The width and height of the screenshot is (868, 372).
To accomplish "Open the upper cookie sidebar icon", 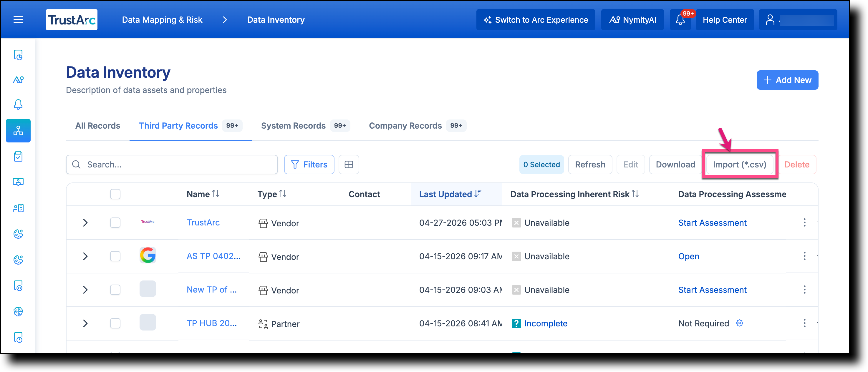I will coord(18,234).
